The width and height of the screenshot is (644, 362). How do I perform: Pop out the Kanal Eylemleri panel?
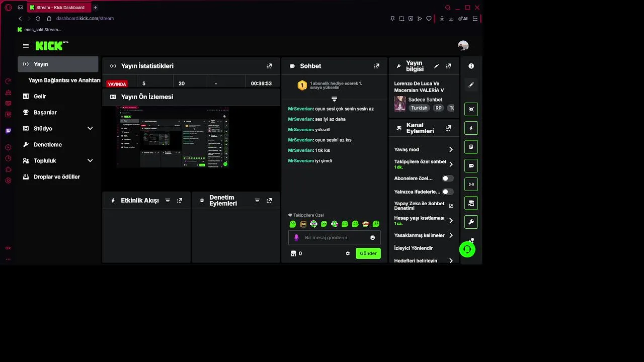[448, 128]
